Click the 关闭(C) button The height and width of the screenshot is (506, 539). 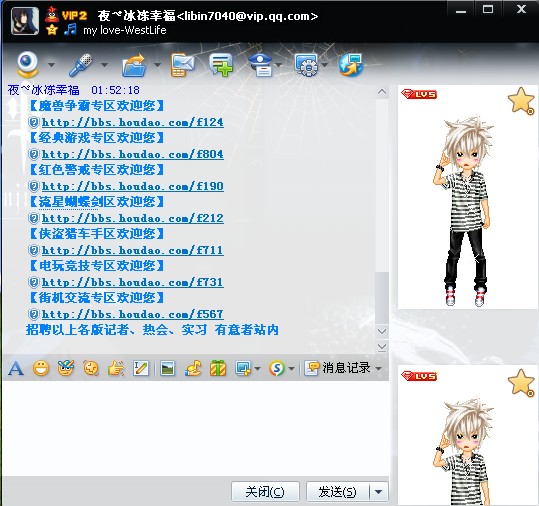(x=265, y=492)
